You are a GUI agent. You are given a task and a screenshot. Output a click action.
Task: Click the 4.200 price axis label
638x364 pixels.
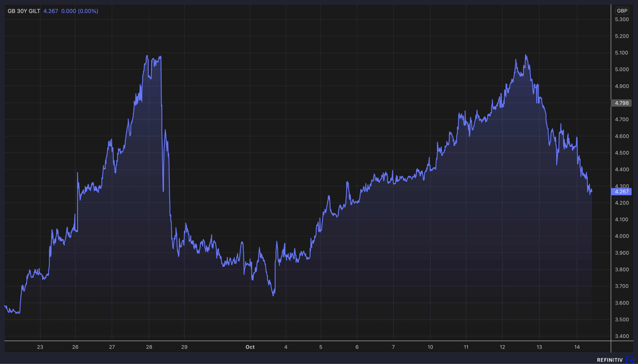pyautogui.click(x=622, y=203)
